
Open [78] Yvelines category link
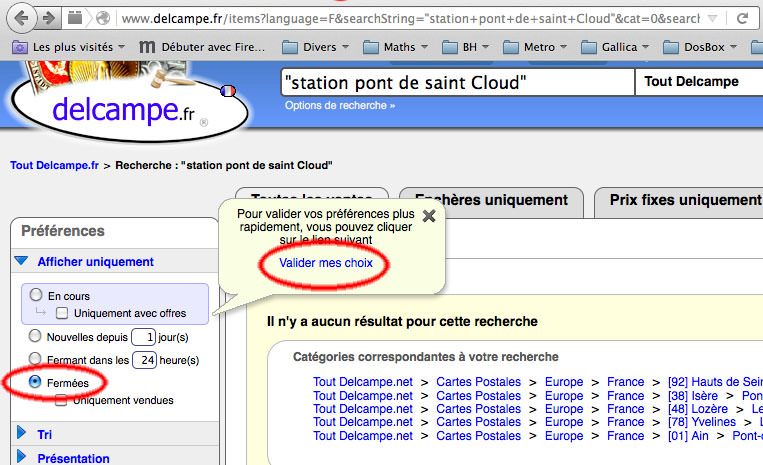701,422
